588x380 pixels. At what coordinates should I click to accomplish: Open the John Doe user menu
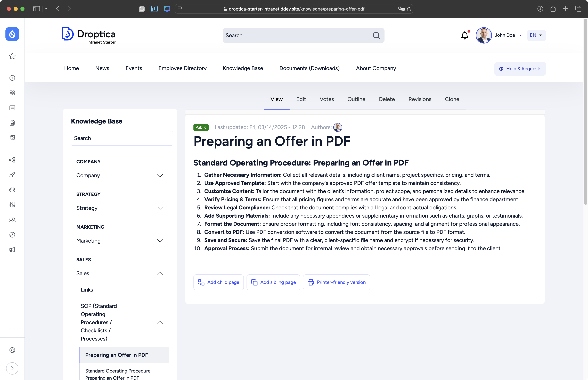pos(508,35)
